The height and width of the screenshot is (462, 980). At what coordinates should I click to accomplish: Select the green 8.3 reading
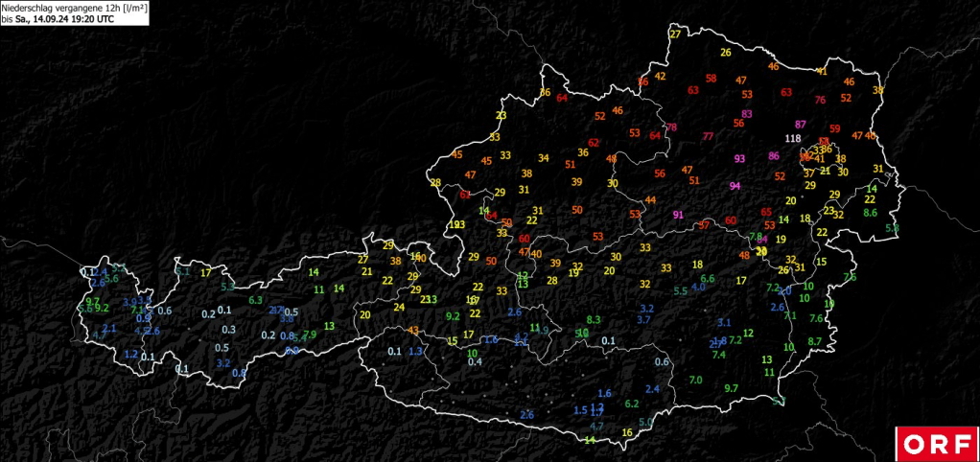click(x=594, y=319)
